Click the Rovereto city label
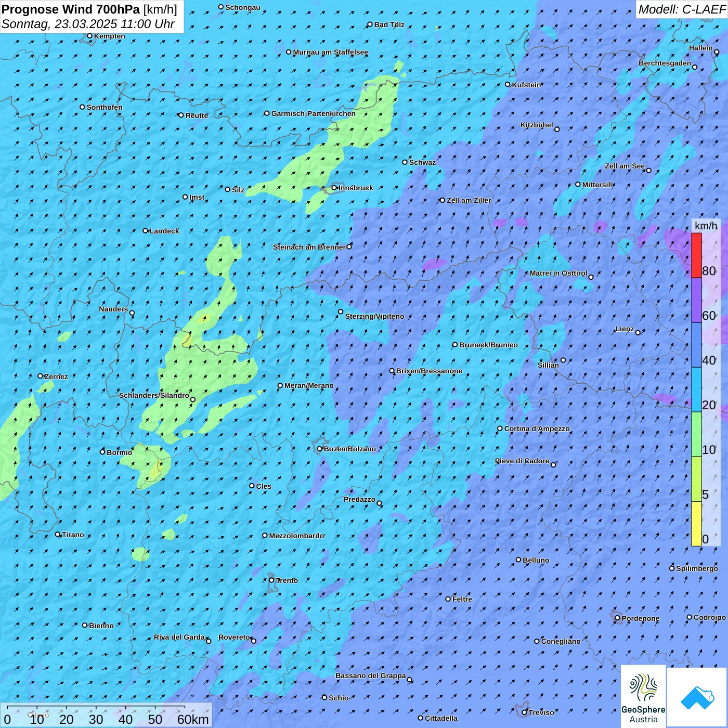 click(x=234, y=637)
